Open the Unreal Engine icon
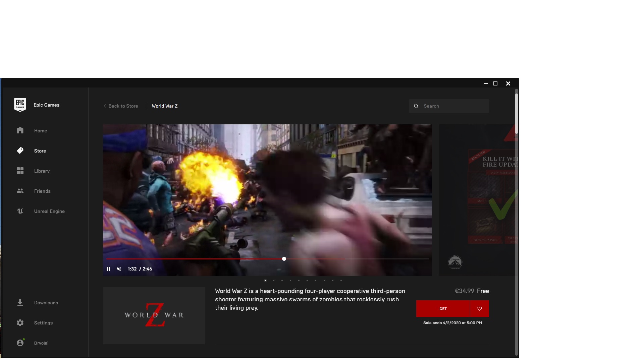This screenshot has width=644, height=362. 20,211
